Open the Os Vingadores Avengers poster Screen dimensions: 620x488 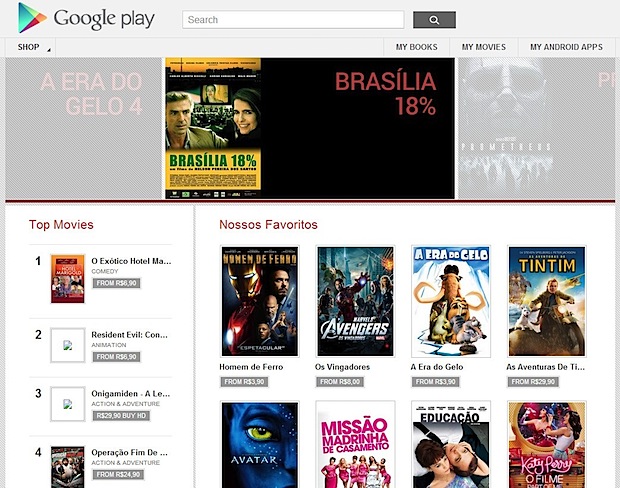355,301
